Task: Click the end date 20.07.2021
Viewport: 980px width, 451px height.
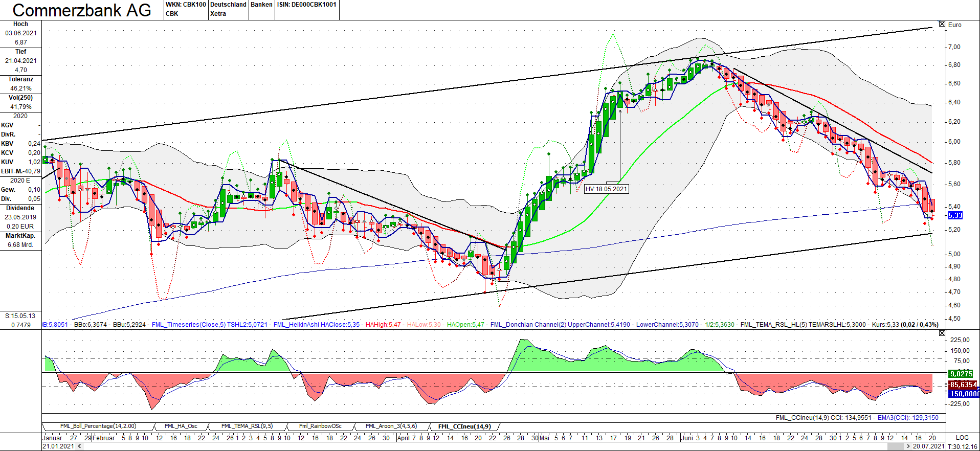Action: (928, 446)
